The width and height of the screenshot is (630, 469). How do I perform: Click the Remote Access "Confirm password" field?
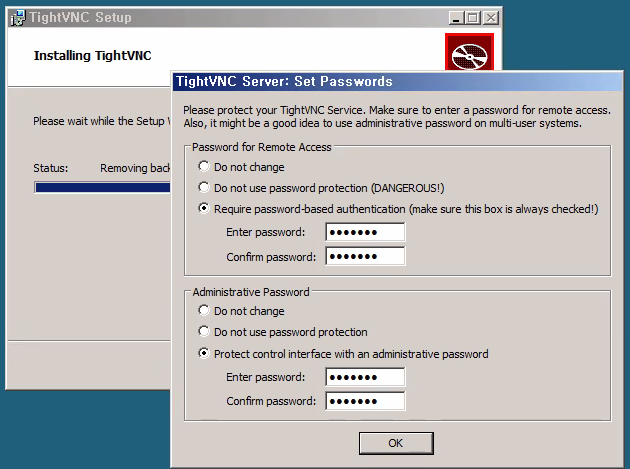pyautogui.click(x=365, y=256)
